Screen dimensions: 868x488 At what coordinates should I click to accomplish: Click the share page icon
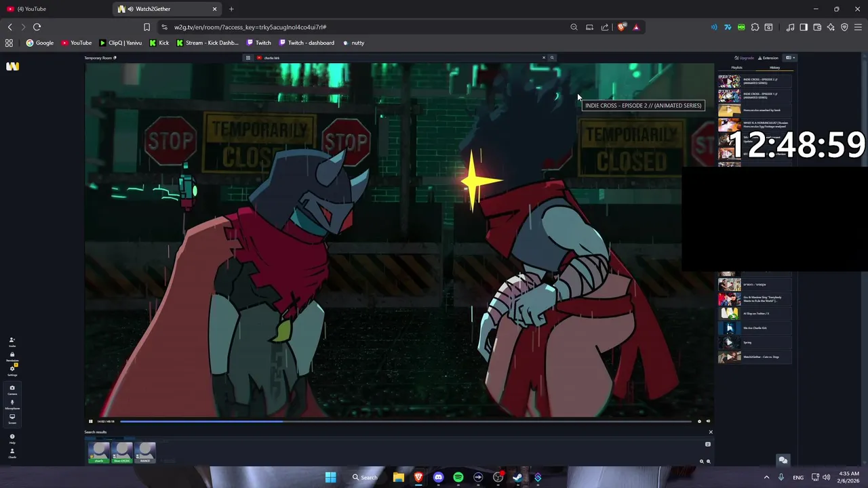click(x=605, y=27)
